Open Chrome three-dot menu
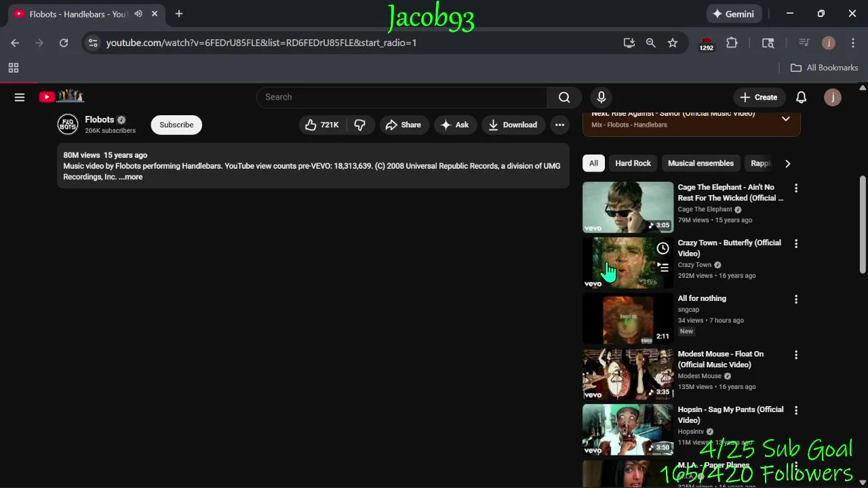This screenshot has width=868, height=488. coord(852,43)
